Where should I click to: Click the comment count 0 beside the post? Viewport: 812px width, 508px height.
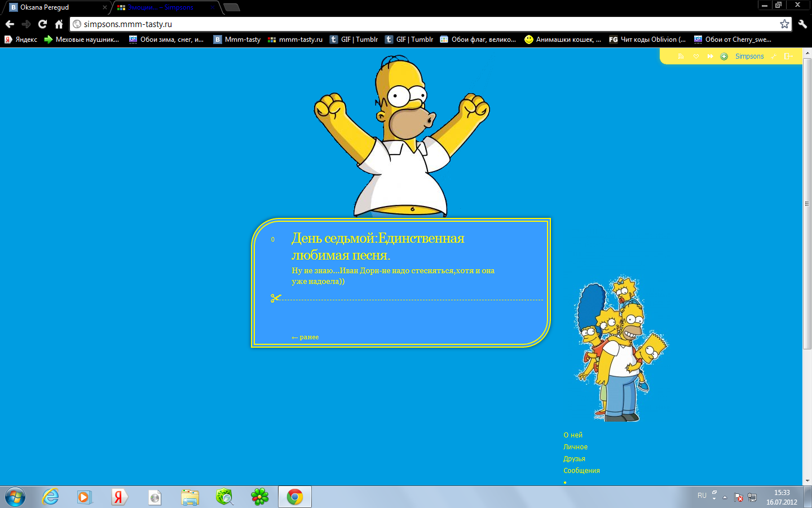click(272, 239)
